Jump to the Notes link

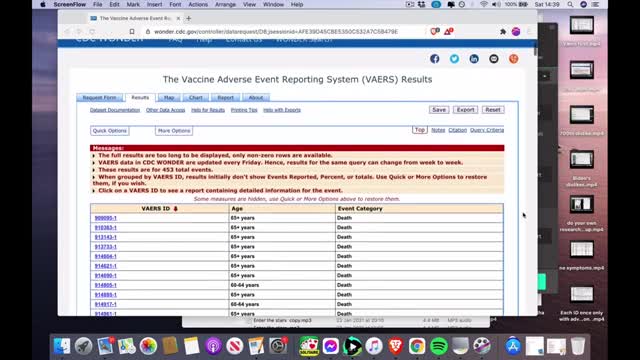(438, 130)
